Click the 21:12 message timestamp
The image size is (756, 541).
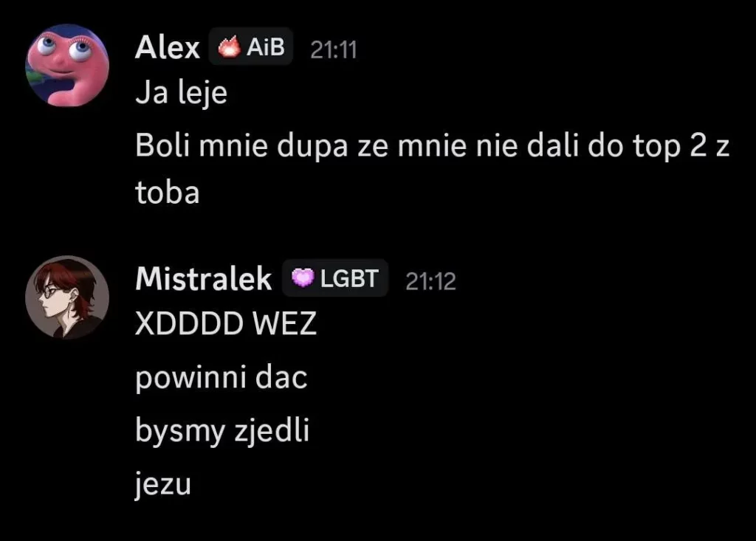[430, 281]
